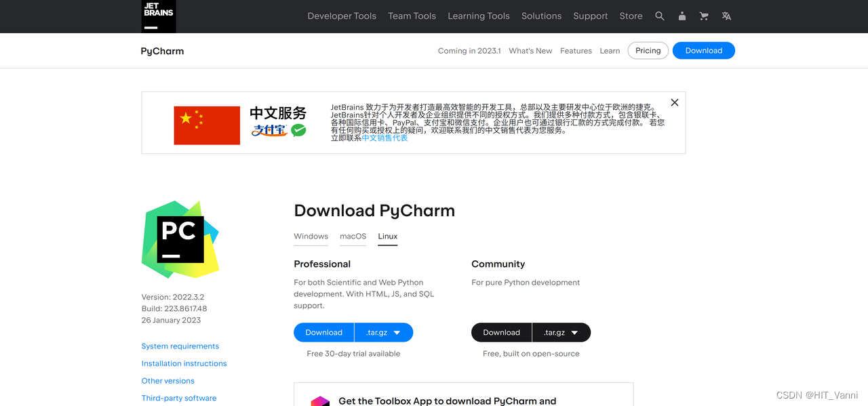Screen dimensions: 868x406
Task: Click the 'Download PyCharm' heading
Action: coord(374,211)
